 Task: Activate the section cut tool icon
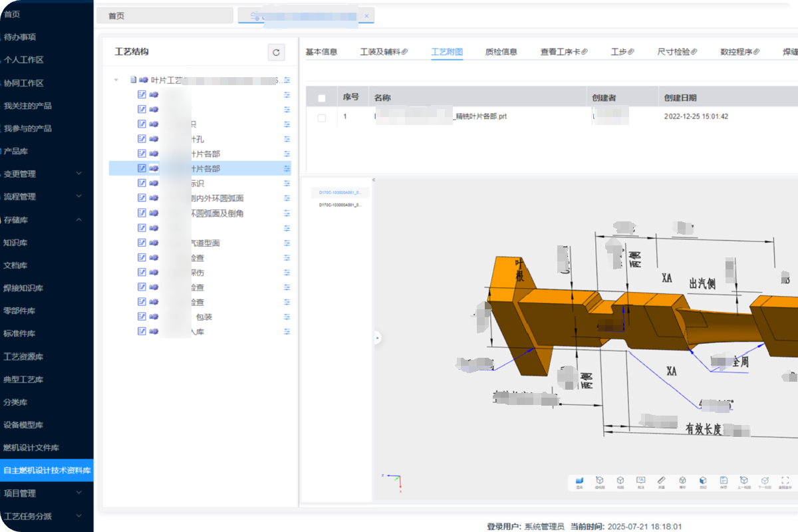[x=702, y=481]
